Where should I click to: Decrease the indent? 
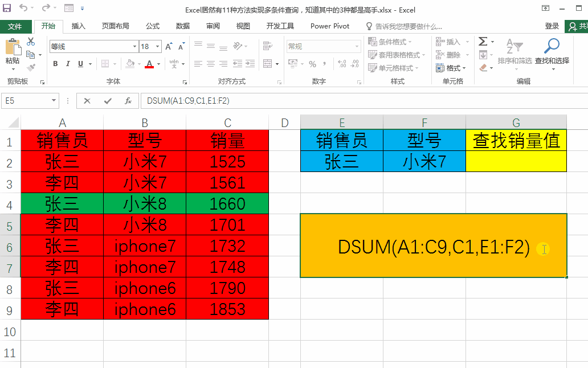click(238, 64)
